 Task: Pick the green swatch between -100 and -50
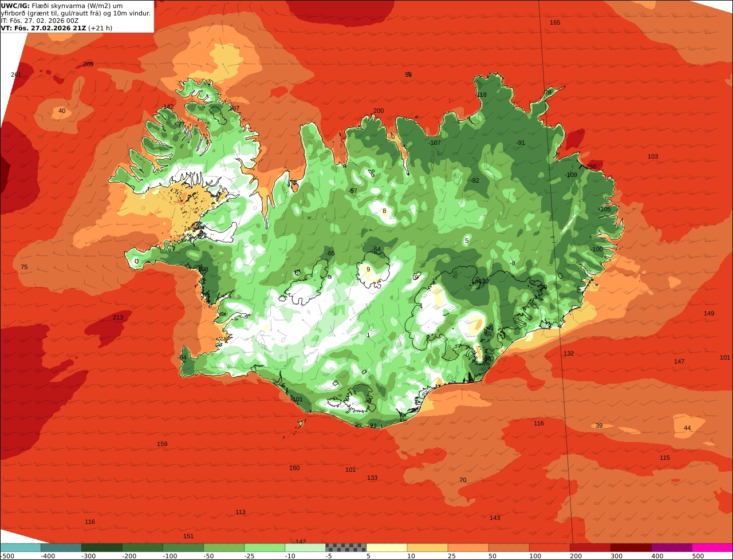click(x=183, y=547)
